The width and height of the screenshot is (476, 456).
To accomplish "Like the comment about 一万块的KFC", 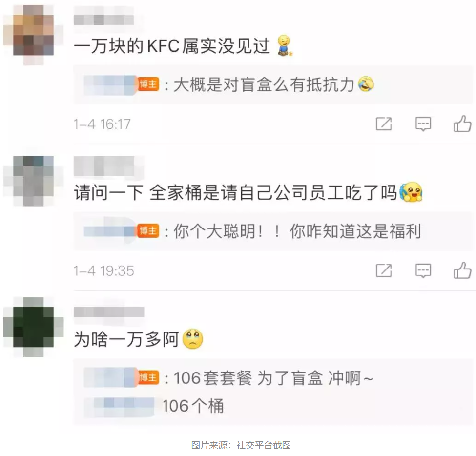I will [462, 124].
